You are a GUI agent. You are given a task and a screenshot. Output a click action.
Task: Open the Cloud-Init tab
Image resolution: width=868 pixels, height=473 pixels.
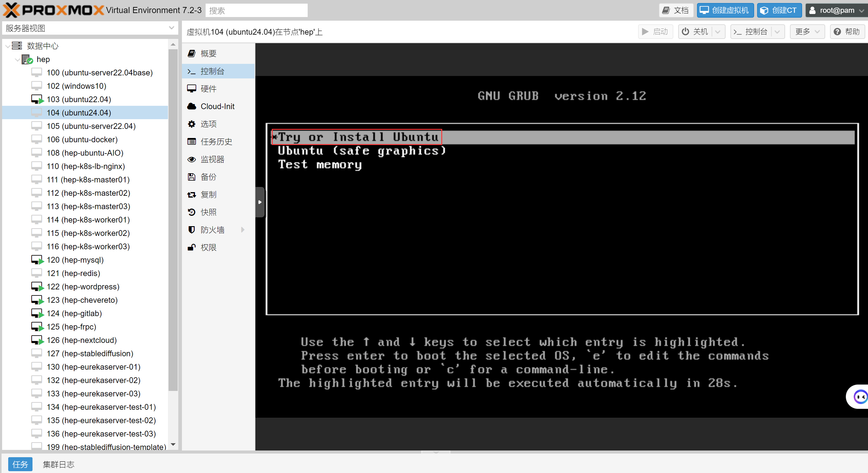click(x=218, y=106)
